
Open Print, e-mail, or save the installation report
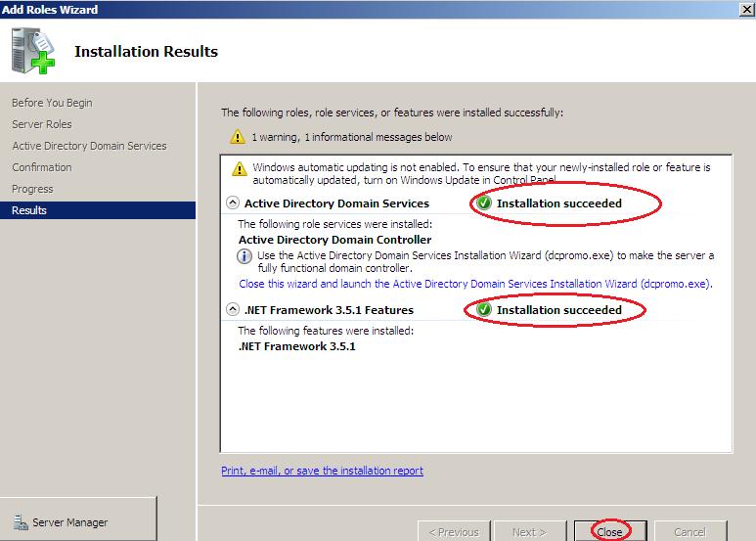point(322,471)
